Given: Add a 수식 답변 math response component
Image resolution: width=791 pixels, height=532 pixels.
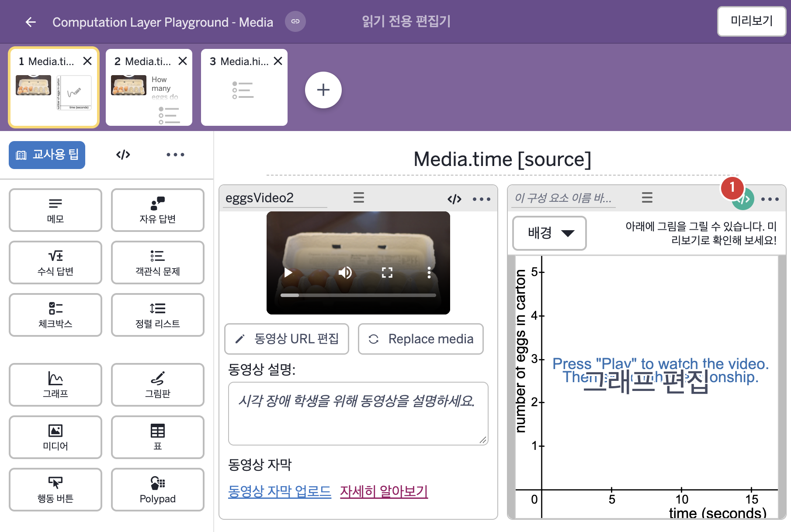Looking at the screenshot, I should pos(56,263).
